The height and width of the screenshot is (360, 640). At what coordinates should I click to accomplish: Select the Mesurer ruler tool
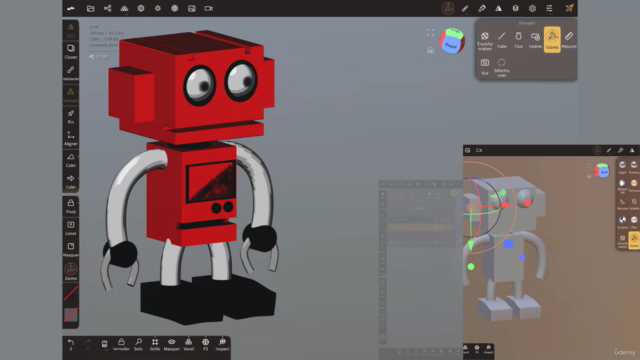click(569, 40)
